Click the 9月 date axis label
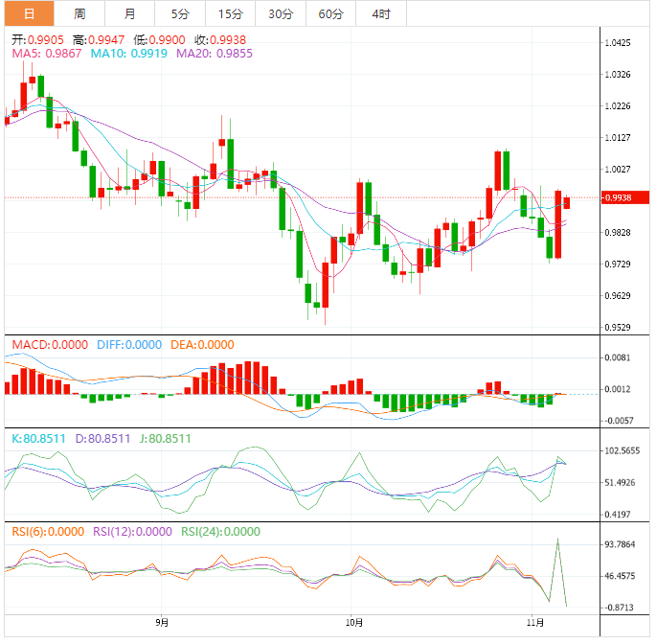 162,623
